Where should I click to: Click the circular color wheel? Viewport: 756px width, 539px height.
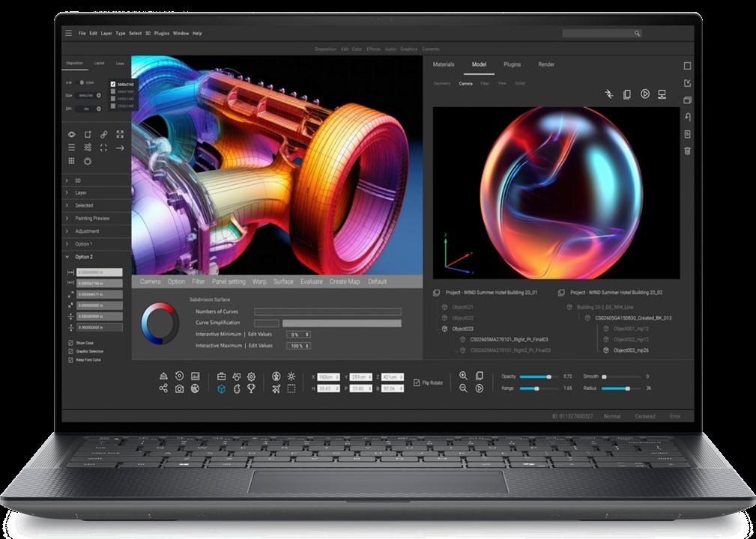click(160, 323)
